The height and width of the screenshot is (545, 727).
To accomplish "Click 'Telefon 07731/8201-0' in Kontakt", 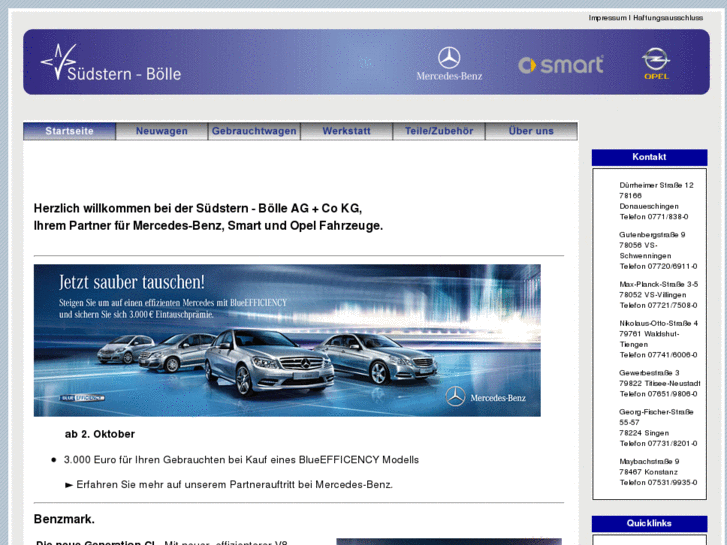I will [x=658, y=443].
